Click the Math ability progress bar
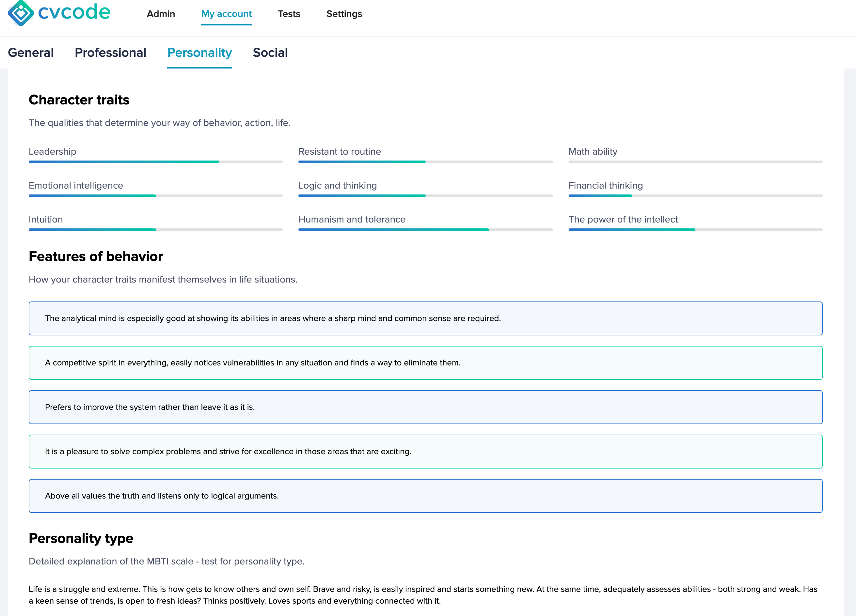Viewport: 856px width, 616px height. tap(695, 162)
